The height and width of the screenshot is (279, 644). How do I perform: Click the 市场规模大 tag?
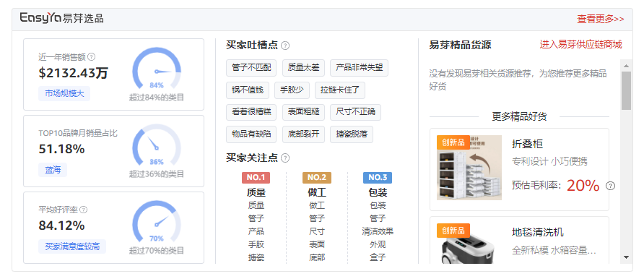[64, 94]
